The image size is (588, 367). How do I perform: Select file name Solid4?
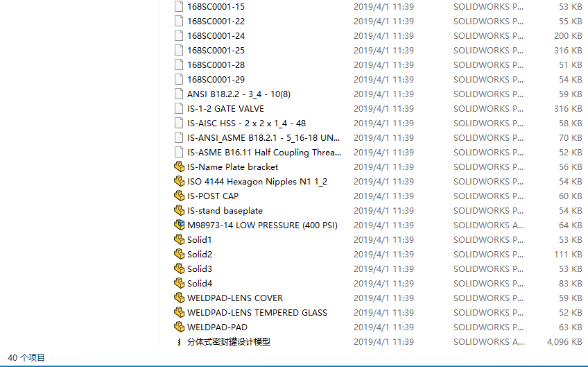[x=200, y=283]
